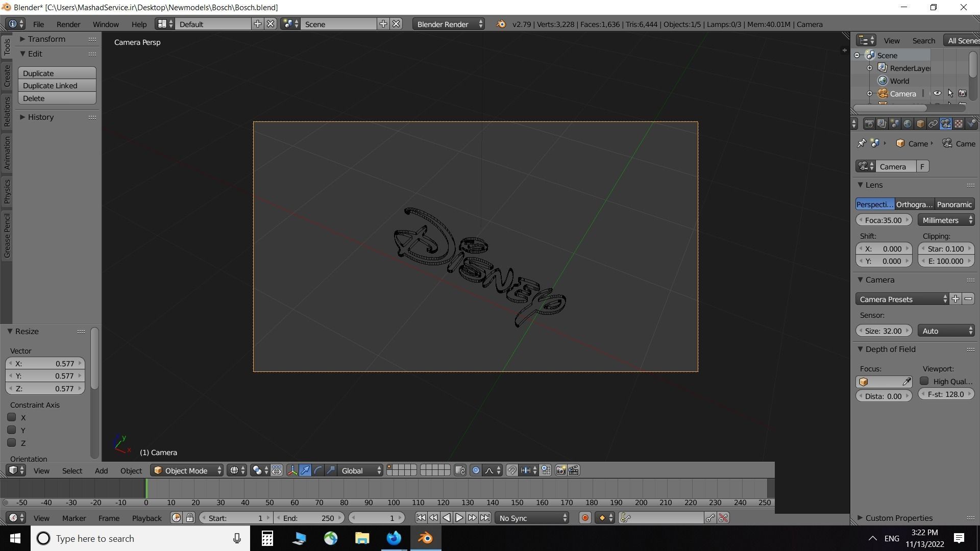The width and height of the screenshot is (980, 551).
Task: Hide Camera using eye icon in outliner
Action: coord(937,93)
